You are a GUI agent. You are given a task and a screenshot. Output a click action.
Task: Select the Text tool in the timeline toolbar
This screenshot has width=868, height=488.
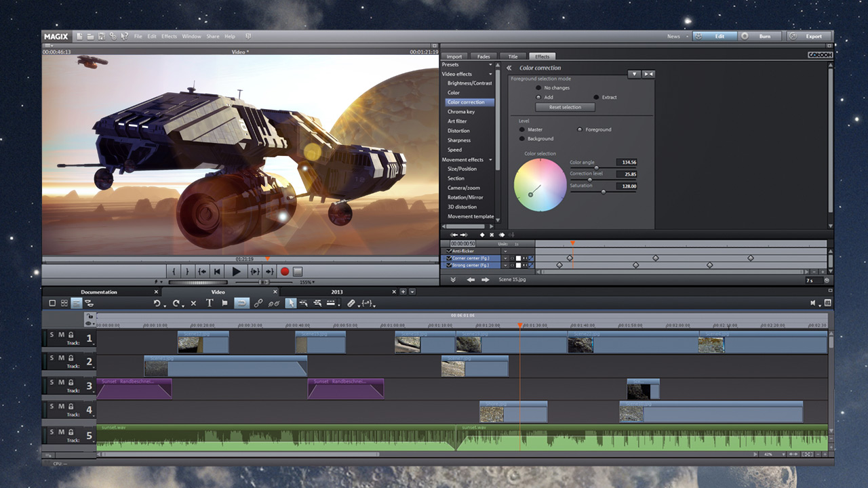point(209,303)
